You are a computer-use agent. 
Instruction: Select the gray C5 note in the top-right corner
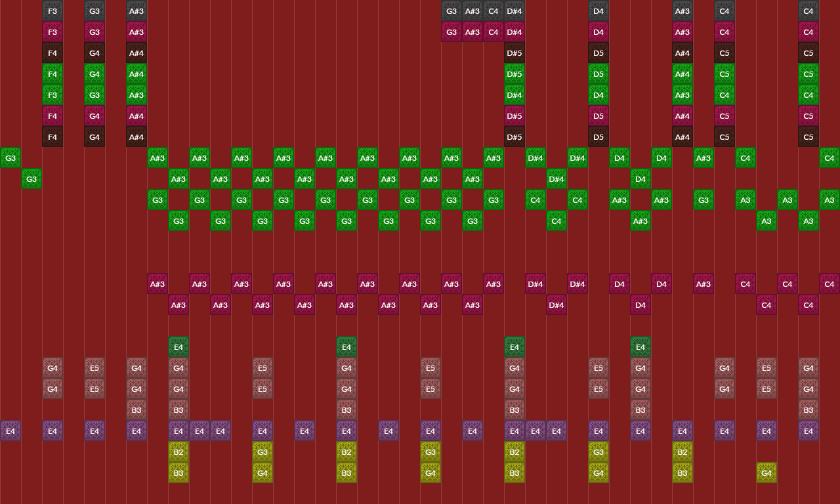808,52
